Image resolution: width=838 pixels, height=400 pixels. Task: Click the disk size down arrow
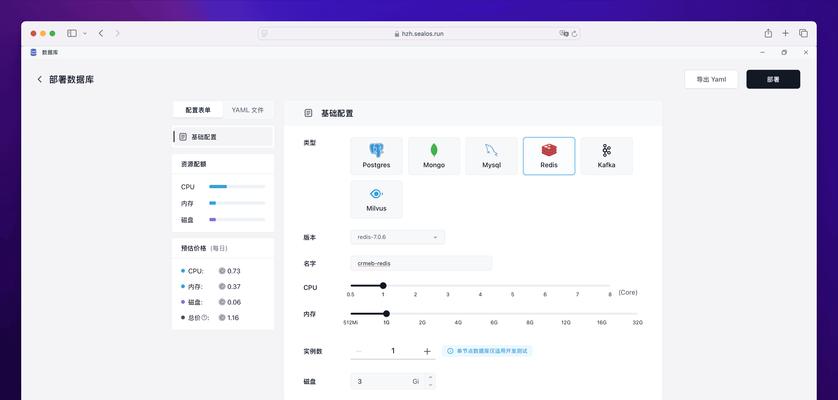(430, 385)
